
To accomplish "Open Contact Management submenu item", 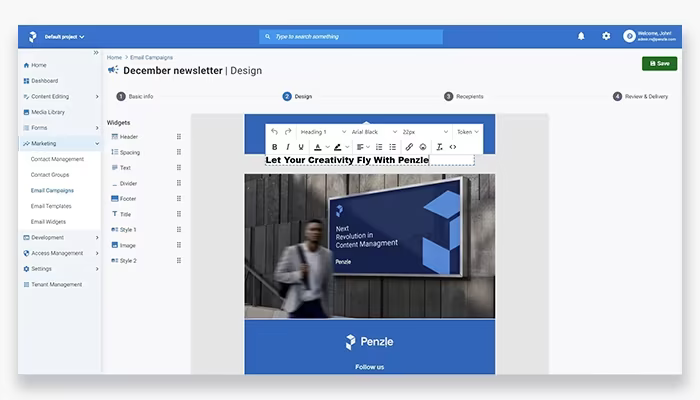I will [x=57, y=159].
